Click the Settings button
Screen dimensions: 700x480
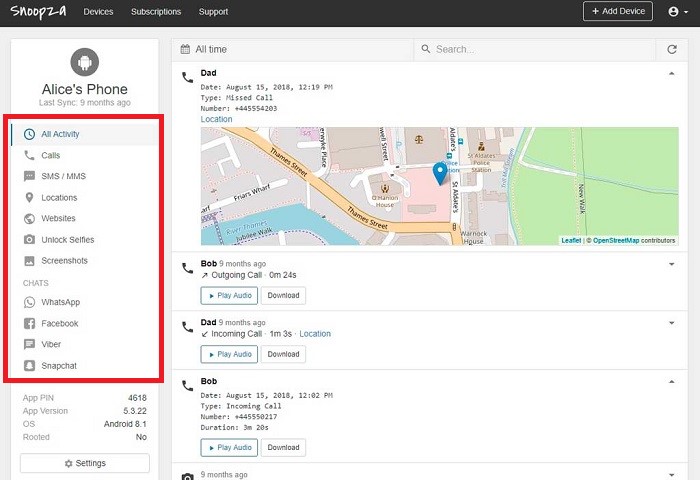pyautogui.click(x=85, y=463)
